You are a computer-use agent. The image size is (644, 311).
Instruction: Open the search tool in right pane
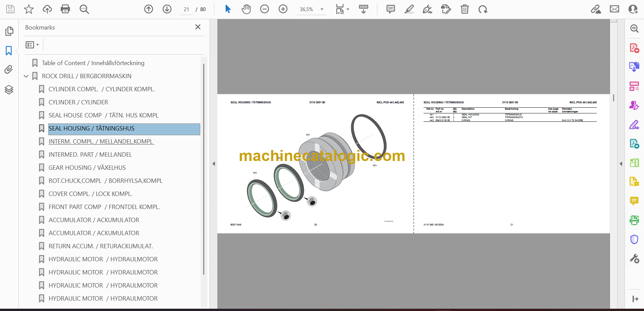coord(634,29)
